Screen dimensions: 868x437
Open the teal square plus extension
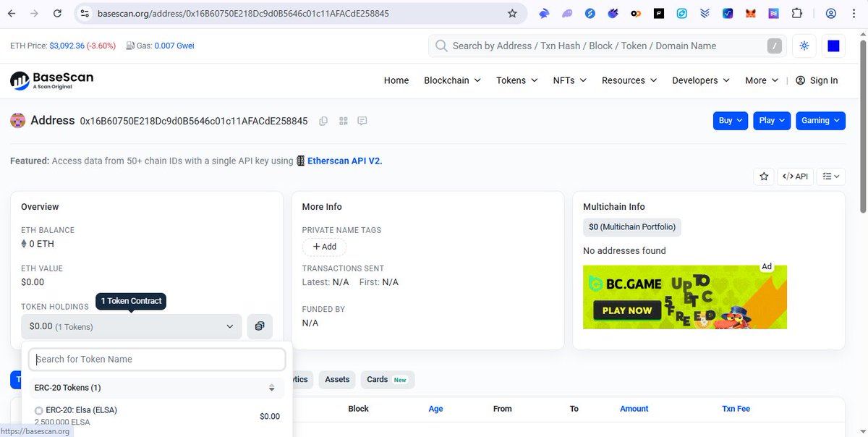click(682, 13)
